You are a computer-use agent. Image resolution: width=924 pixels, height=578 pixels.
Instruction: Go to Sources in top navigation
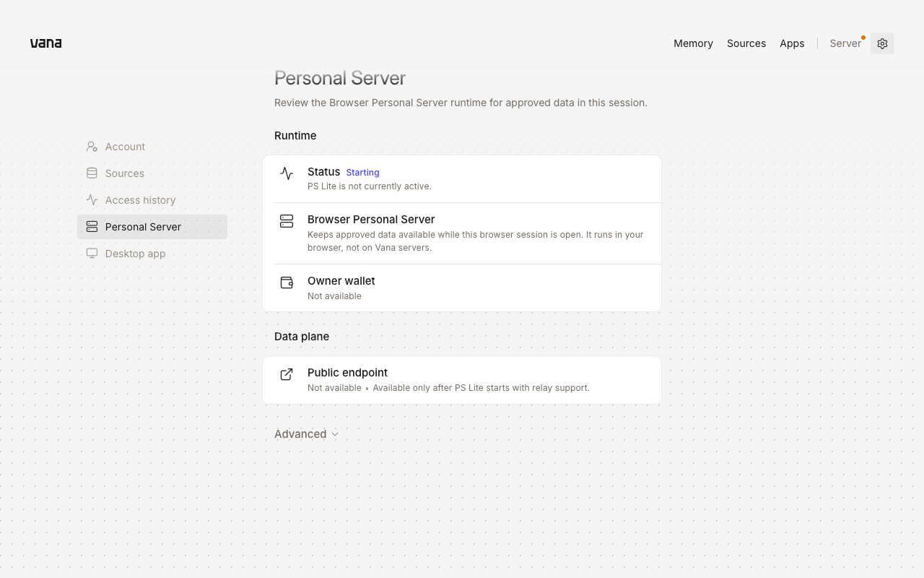[746, 43]
